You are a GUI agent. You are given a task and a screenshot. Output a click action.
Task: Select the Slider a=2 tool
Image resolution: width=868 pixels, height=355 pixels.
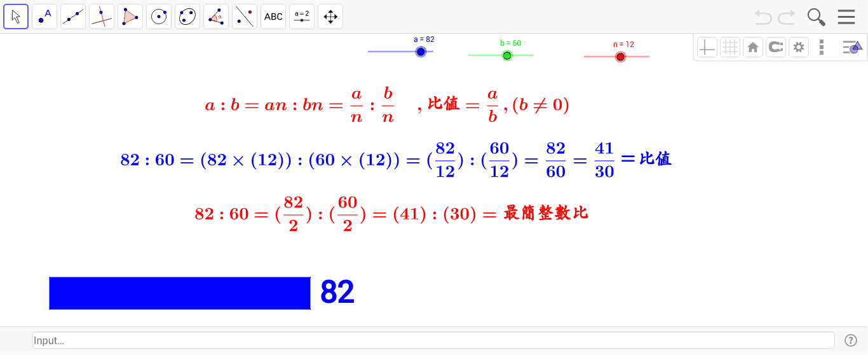tap(302, 17)
